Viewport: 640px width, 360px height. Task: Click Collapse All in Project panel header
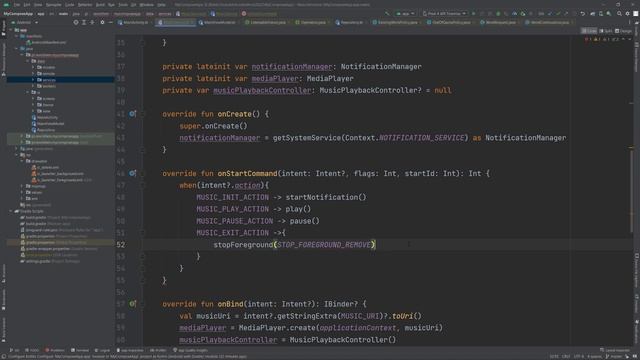click(x=92, y=22)
